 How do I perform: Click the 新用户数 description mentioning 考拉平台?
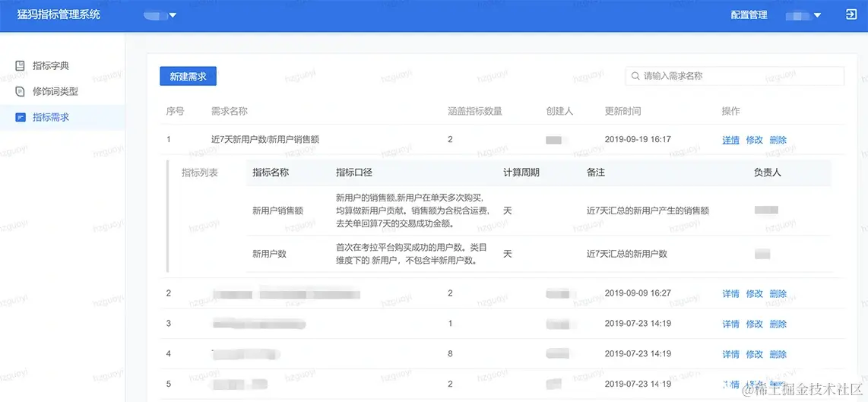411,254
